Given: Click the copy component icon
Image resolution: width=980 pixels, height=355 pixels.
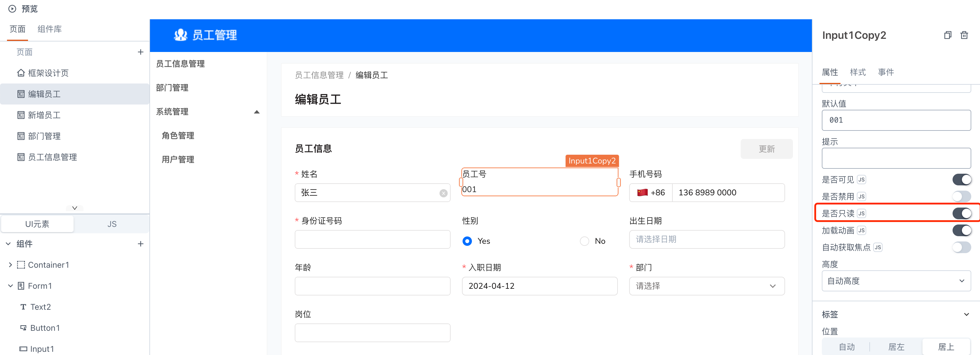Looking at the screenshot, I should click(947, 35).
